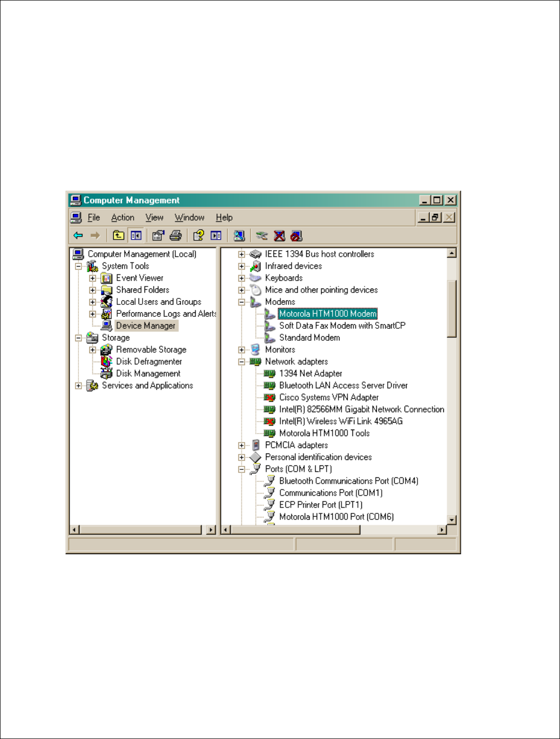Click the Soft Data Fax Modem icon

(x=270, y=326)
